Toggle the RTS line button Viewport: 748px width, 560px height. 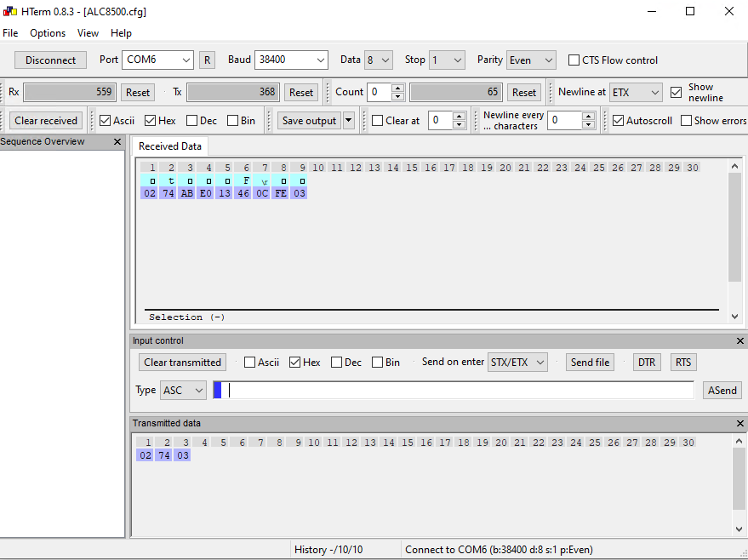point(683,363)
